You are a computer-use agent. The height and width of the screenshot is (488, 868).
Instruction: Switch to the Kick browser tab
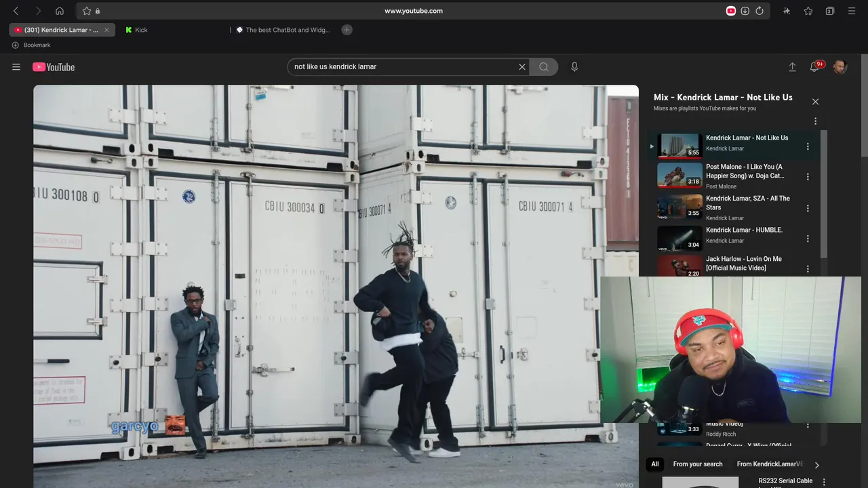click(x=141, y=30)
